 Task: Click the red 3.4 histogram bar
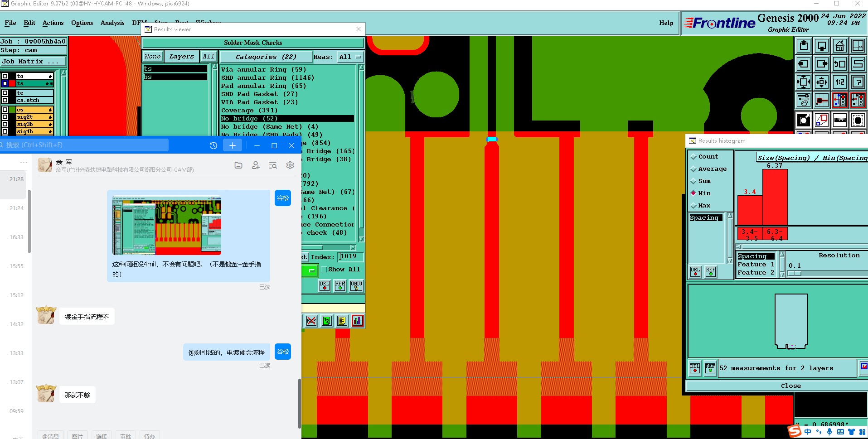tap(750, 210)
